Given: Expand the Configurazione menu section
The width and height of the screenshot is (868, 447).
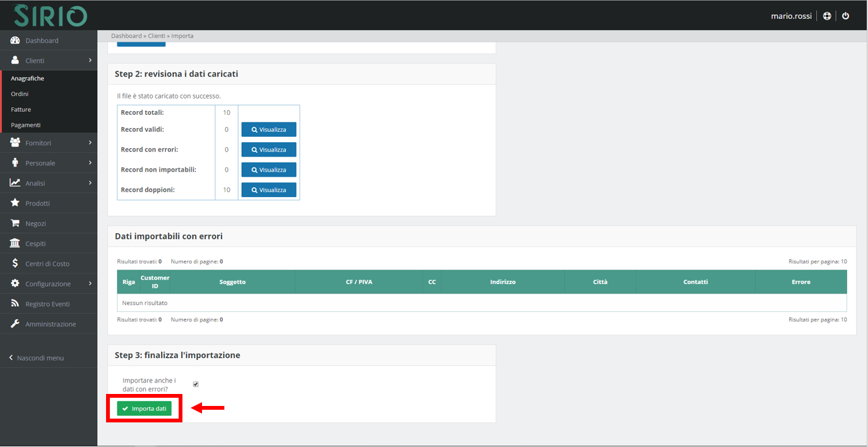Looking at the screenshot, I should pos(49,284).
